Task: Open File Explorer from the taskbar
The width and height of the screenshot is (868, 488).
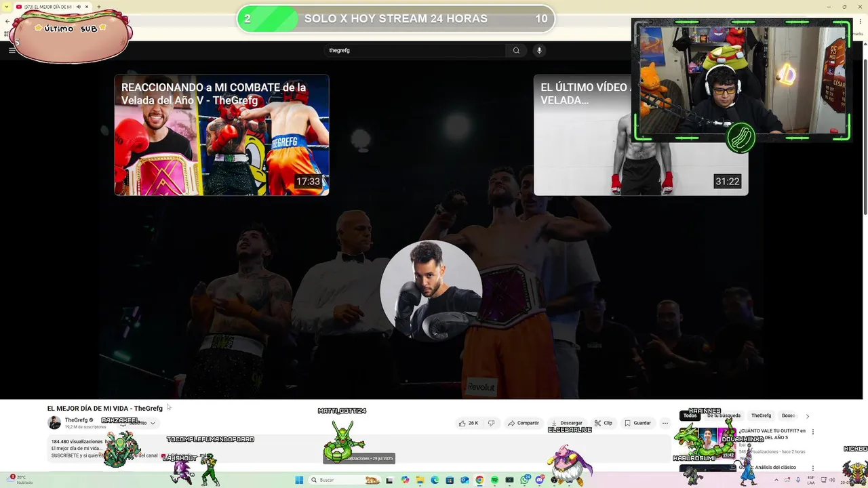Action: tap(420, 480)
